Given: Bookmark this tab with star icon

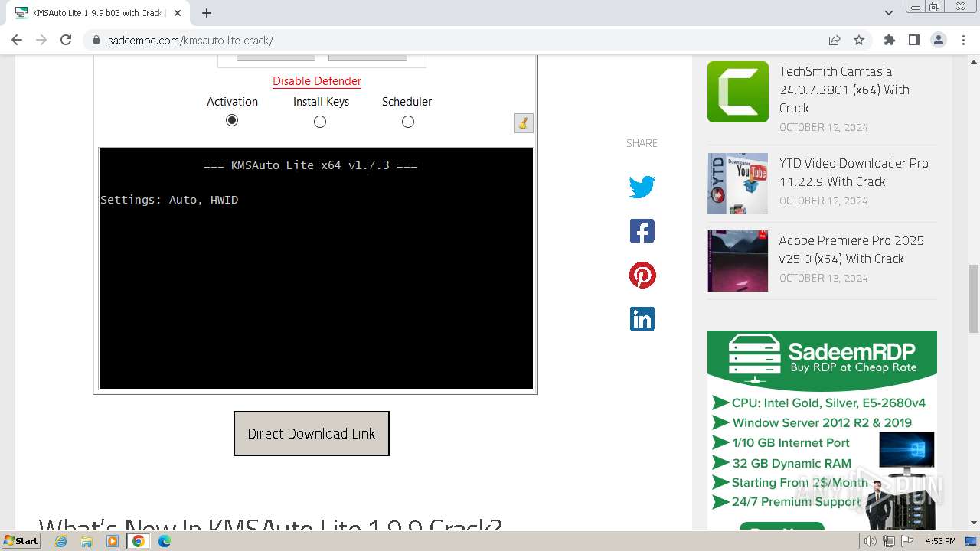Looking at the screenshot, I should 859,40.
